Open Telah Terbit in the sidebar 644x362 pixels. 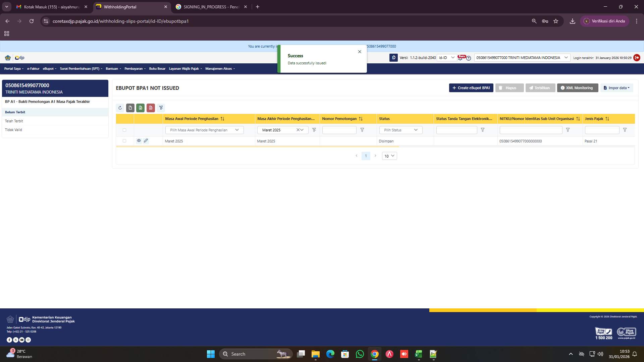(x=14, y=121)
